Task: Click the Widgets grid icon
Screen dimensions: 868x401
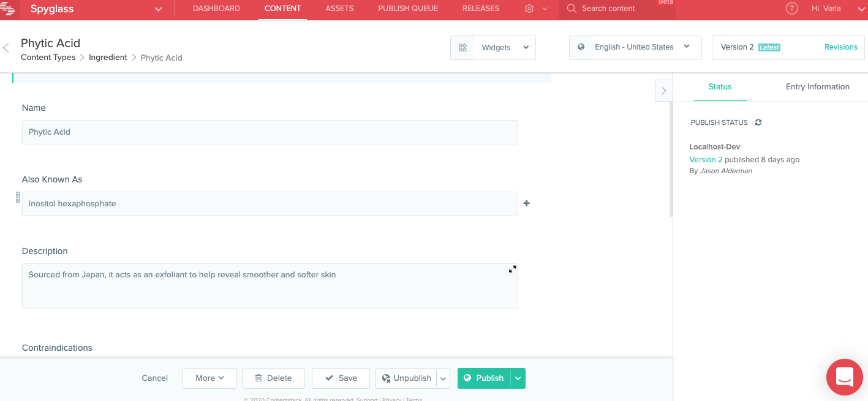Action: coord(462,47)
